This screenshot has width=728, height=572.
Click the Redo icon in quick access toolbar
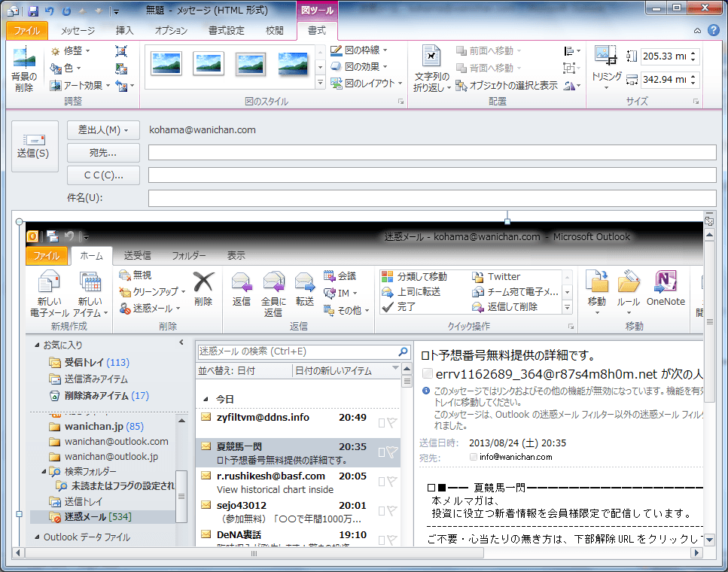click(67, 11)
